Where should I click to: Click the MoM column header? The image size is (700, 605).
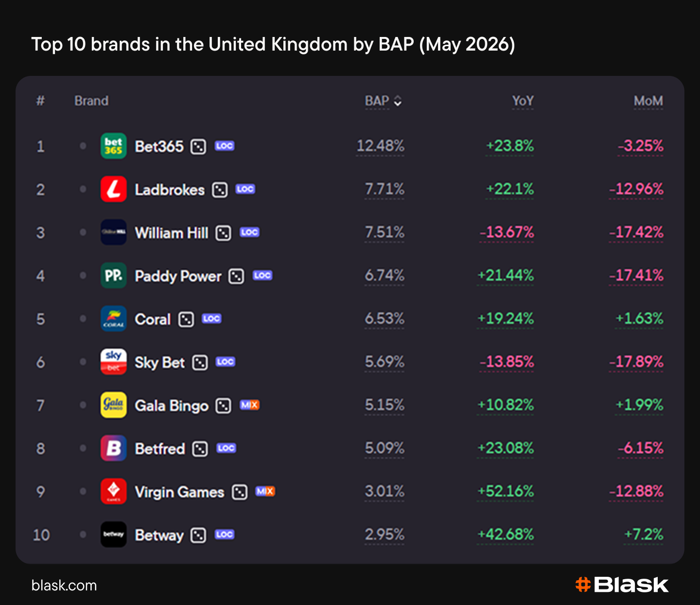[x=648, y=101]
